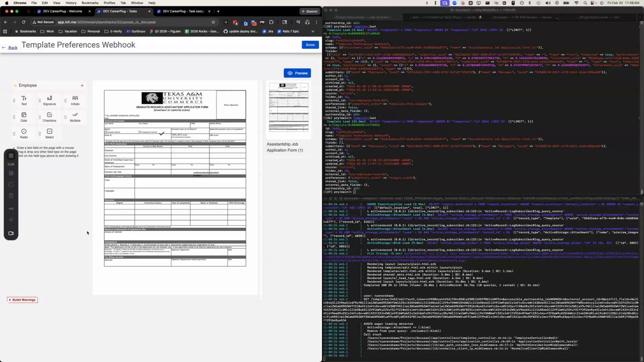644x362 pixels.
Task: Select the Initials field tool
Action: [x=75, y=100]
